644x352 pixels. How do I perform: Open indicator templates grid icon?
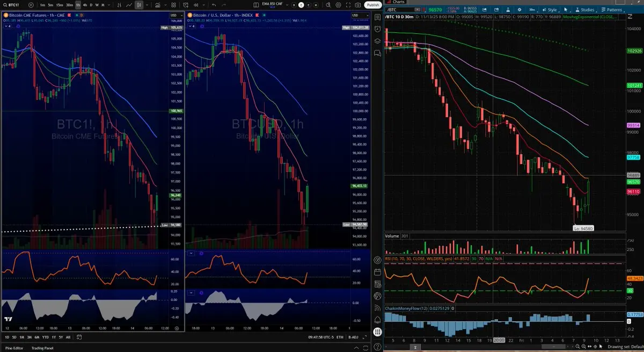(x=173, y=5)
